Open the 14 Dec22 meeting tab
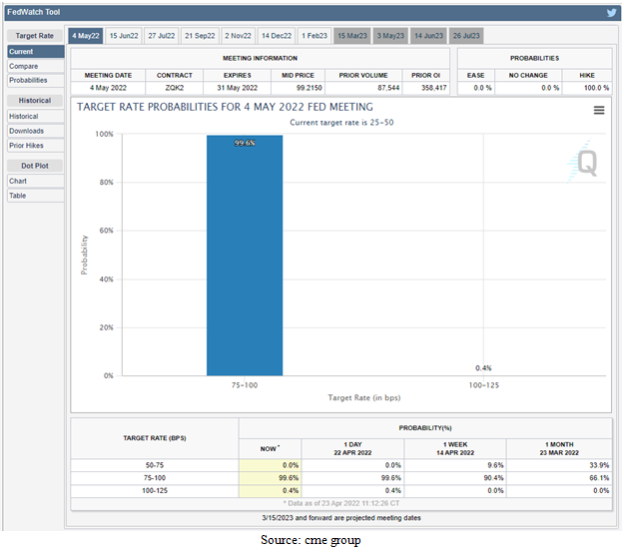Screen dimensions: 624x556 pyautogui.click(x=278, y=35)
